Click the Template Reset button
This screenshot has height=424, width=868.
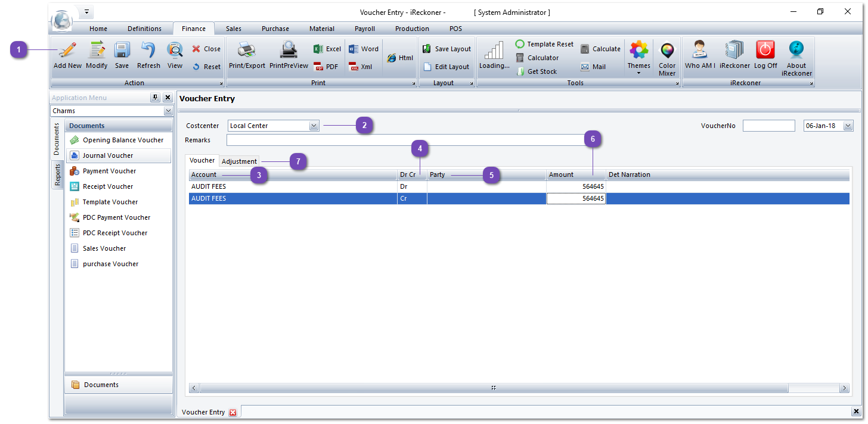544,44
